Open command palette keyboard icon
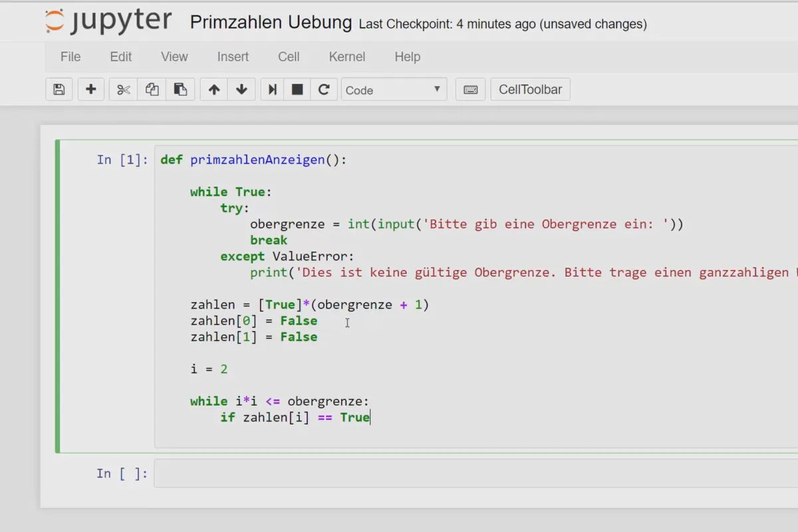 pos(470,90)
